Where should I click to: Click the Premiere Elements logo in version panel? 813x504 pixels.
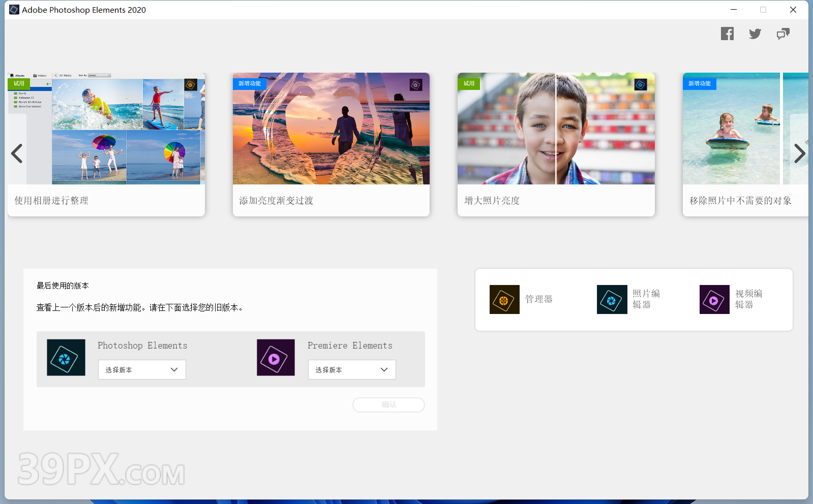(276, 358)
